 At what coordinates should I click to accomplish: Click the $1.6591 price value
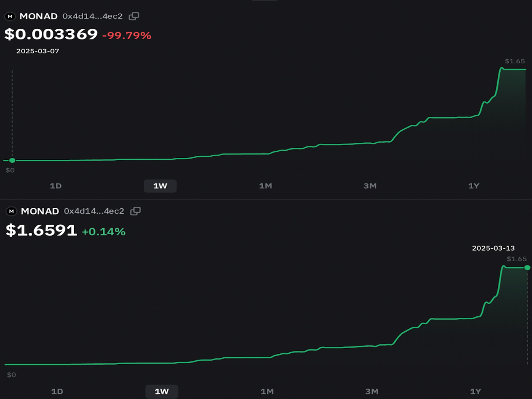tap(41, 230)
